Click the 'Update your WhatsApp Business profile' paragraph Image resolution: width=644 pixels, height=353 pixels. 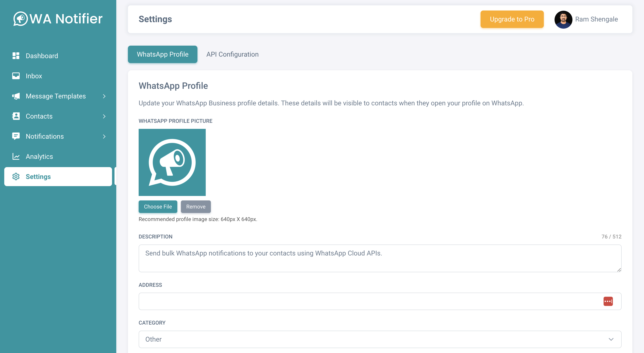pyautogui.click(x=331, y=103)
